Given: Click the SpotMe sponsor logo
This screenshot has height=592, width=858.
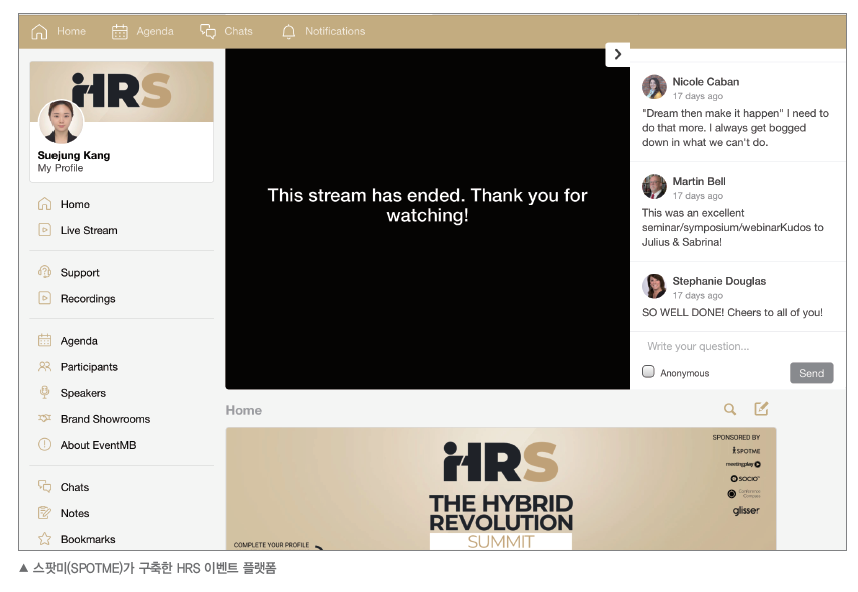Looking at the screenshot, I should coord(746,450).
